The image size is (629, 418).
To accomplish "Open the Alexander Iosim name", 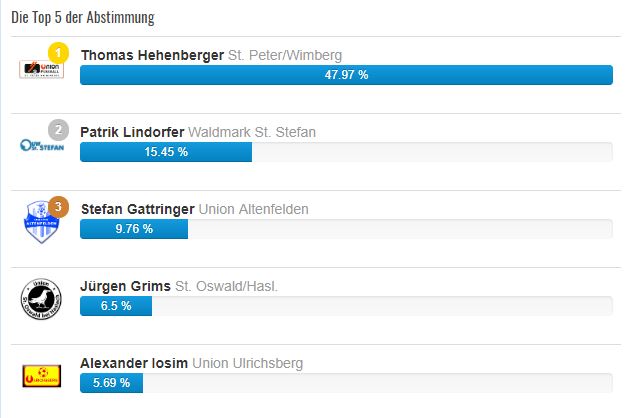I will [x=134, y=363].
